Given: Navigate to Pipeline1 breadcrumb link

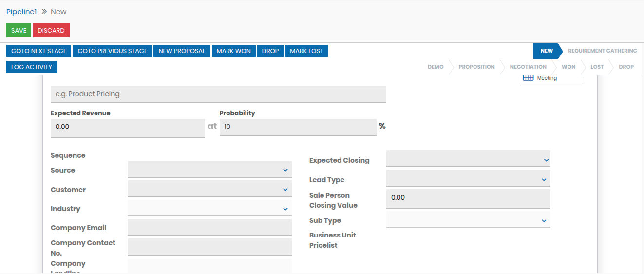Looking at the screenshot, I should (x=21, y=12).
